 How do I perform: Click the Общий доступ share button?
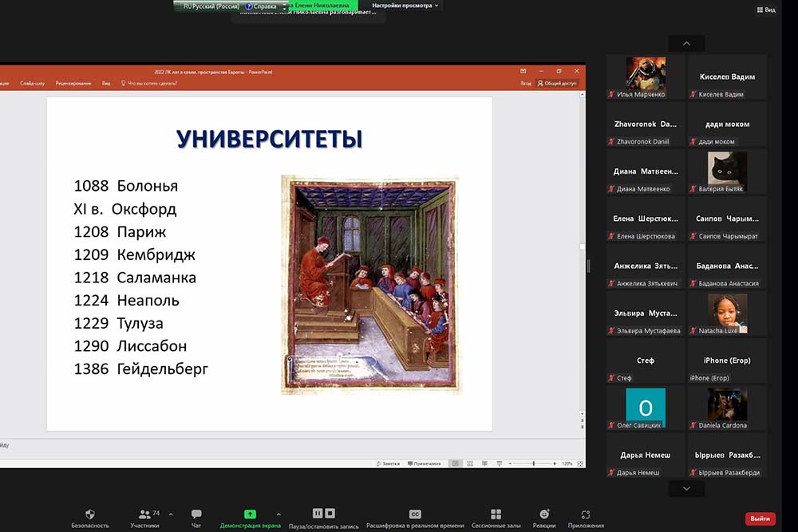tap(557, 83)
